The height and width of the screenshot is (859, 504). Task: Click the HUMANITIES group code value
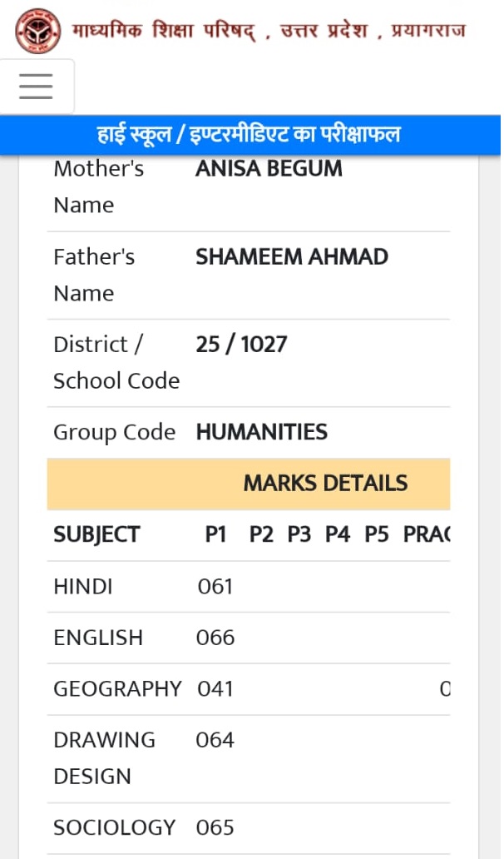[262, 432]
